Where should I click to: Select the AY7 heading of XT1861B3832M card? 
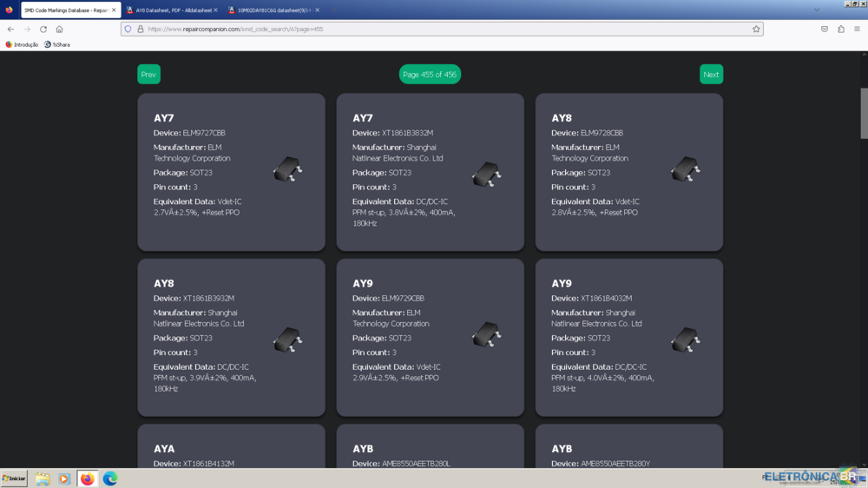[x=363, y=118]
